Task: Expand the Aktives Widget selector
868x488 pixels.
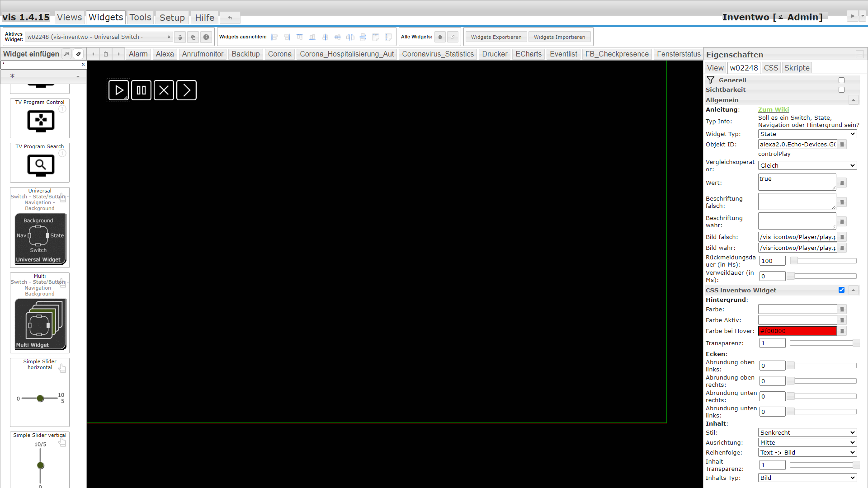Action: coord(99,37)
